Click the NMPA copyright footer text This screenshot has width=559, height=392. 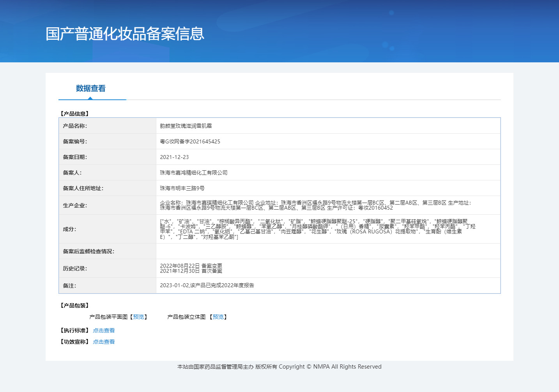tap(279, 367)
